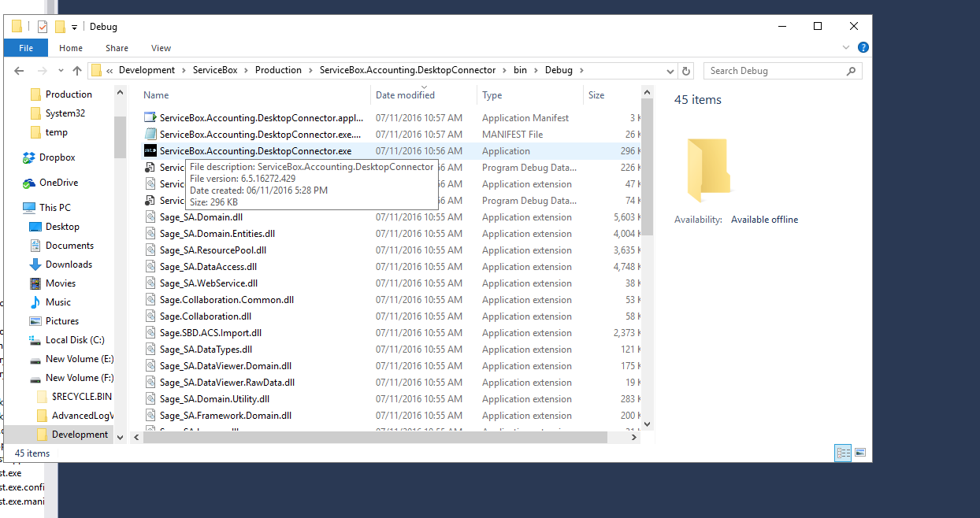Click the navigation pane scroll-down arrow
This screenshot has width=980, height=518.
[x=120, y=437]
